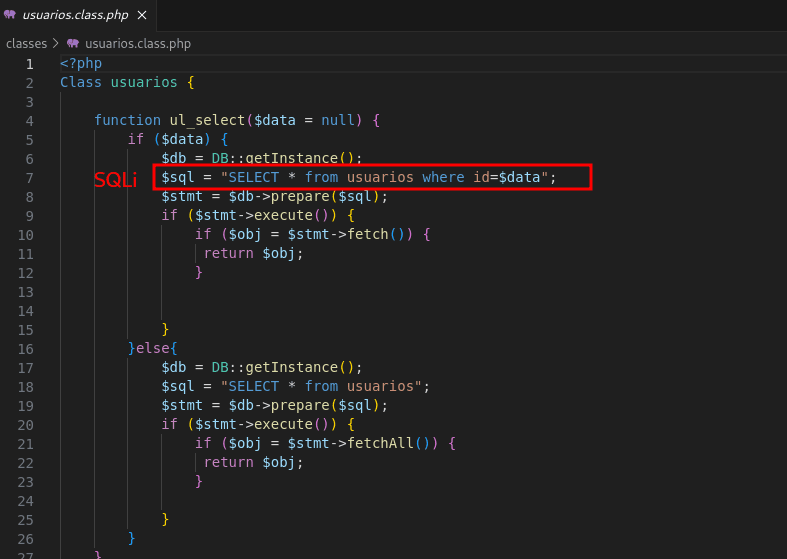Click the breadcrumb chevron after classes
This screenshot has height=559, width=787.
pyautogui.click(x=56, y=44)
